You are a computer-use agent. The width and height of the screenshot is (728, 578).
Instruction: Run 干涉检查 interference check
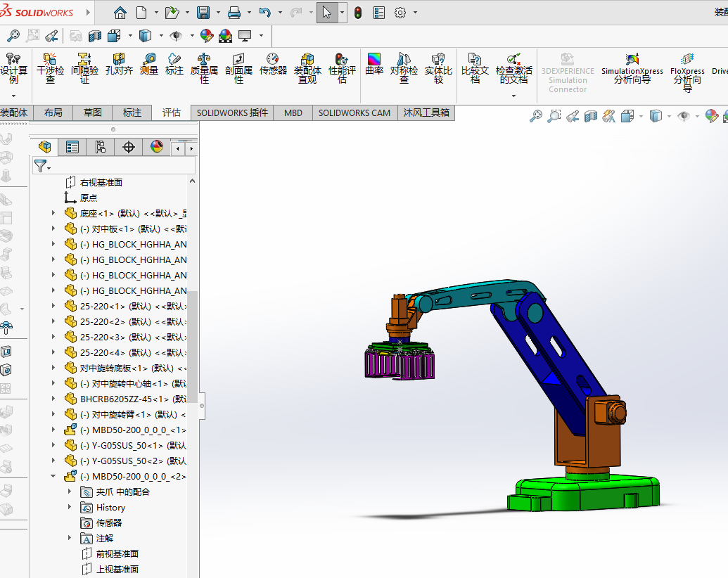point(50,69)
